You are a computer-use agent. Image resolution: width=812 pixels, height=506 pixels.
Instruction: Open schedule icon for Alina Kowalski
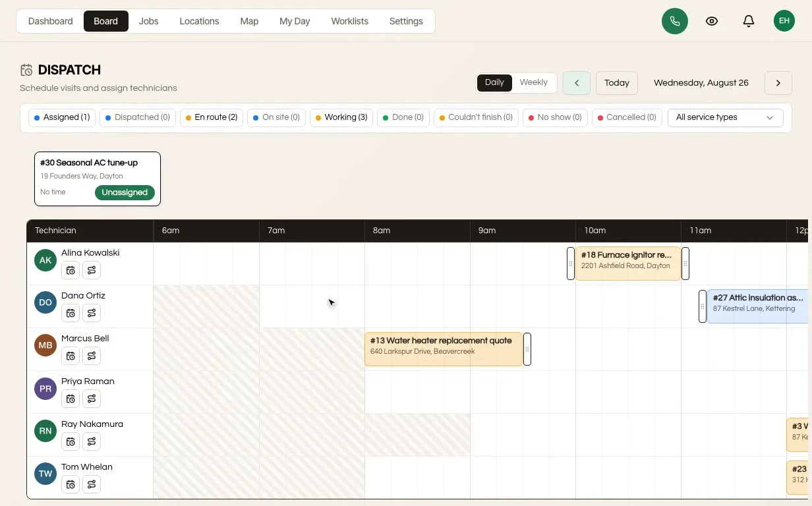click(71, 270)
